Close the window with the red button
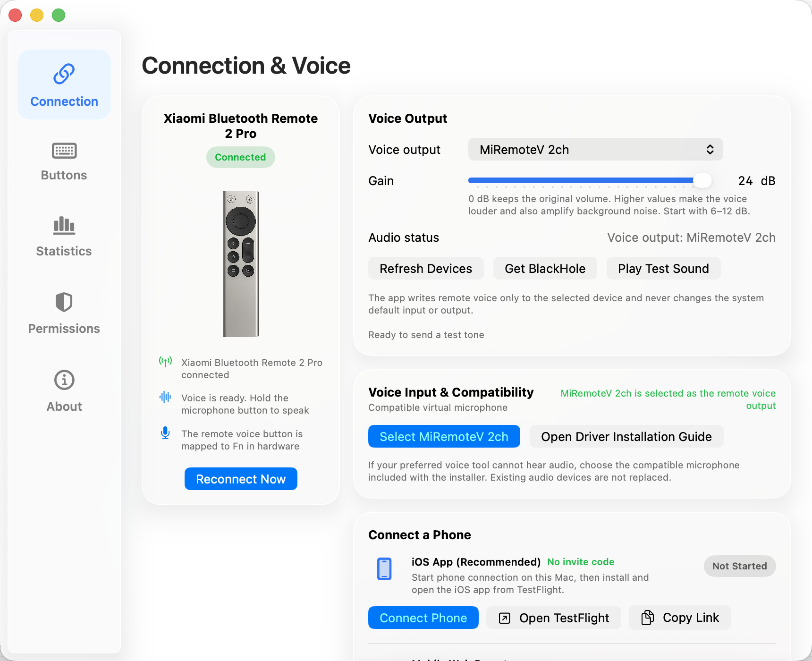 coord(15,15)
